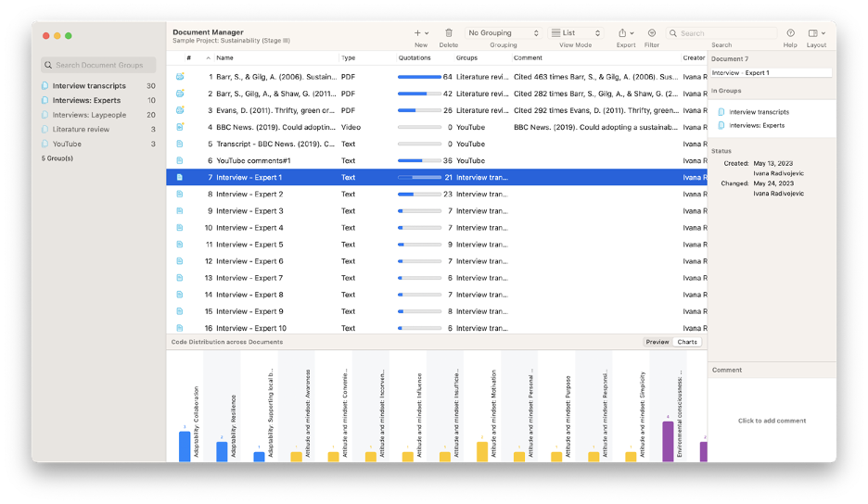Click the document icon of Interview - Expert 5
Image resolution: width=868 pixels, height=504 pixels.
pos(180,244)
